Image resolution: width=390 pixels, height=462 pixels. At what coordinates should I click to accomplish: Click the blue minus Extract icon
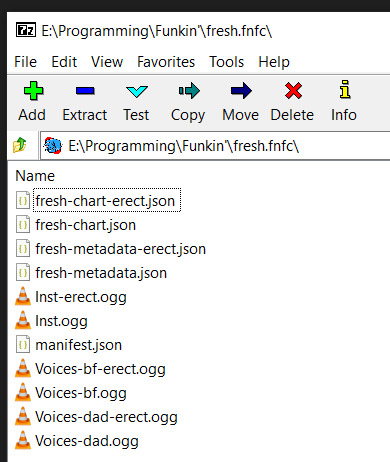coord(85,91)
